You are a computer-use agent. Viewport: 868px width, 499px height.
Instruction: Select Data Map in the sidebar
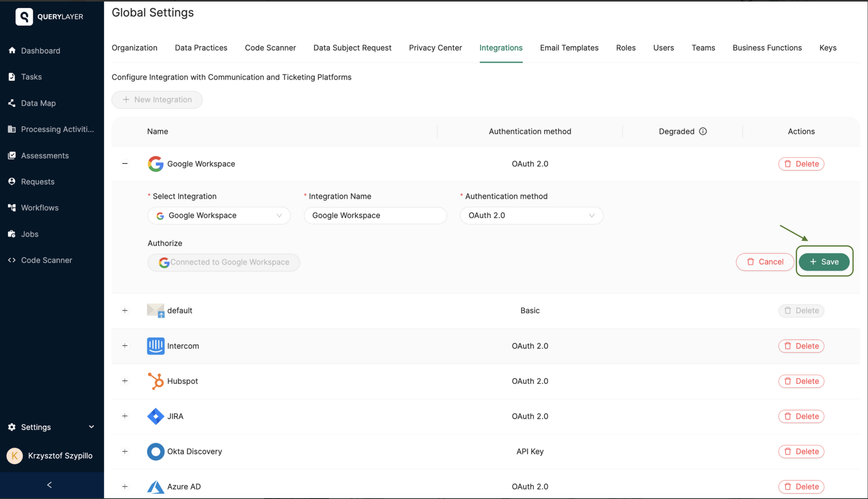click(x=38, y=103)
